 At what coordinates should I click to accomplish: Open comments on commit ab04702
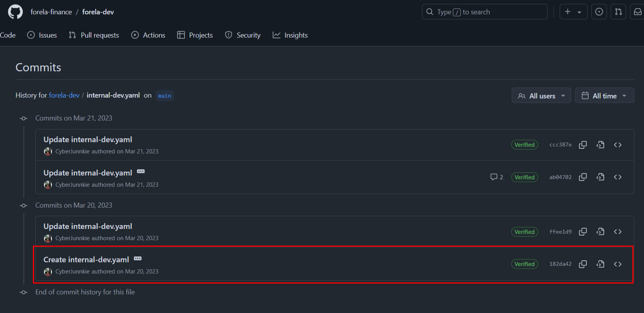point(497,177)
